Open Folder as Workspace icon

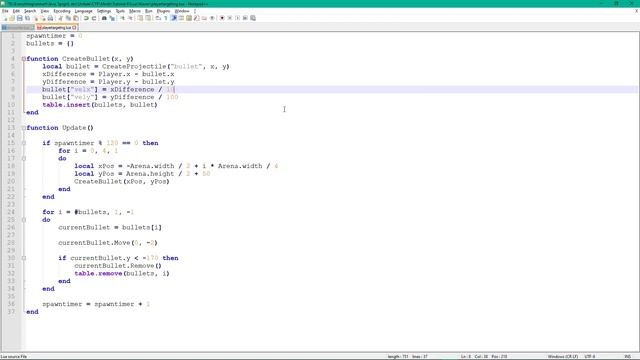click(204, 18)
